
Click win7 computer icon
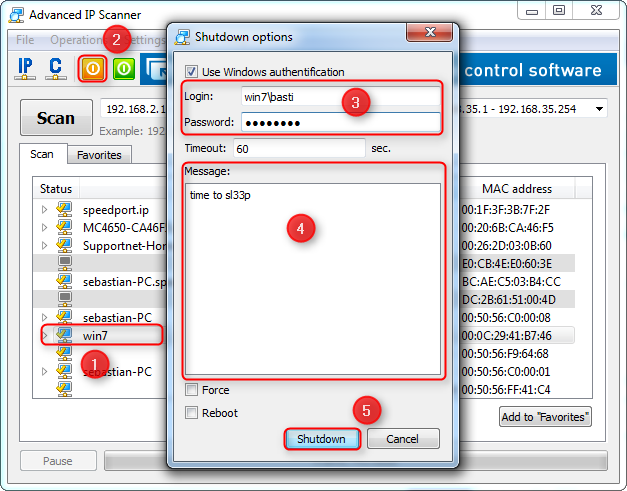[64, 335]
